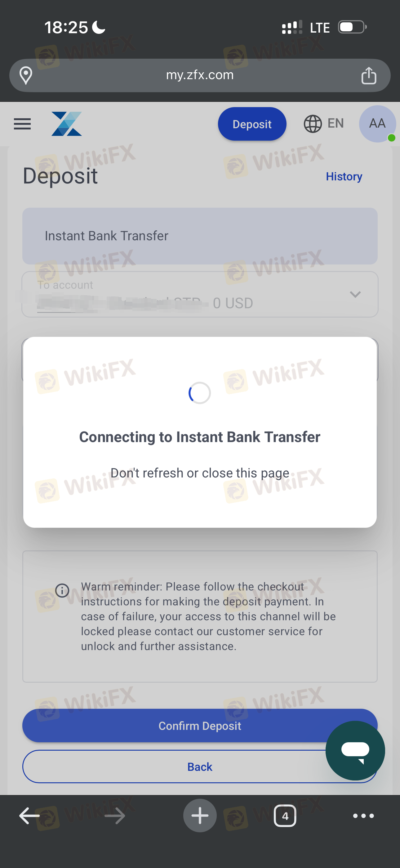
Task: Open the AA profile avatar
Action: 377,124
